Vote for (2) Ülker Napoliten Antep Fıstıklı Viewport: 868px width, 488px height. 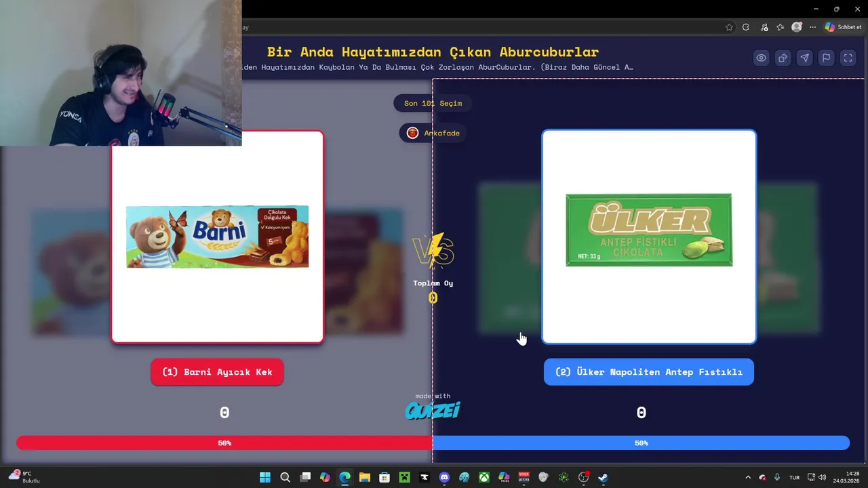pyautogui.click(x=649, y=372)
